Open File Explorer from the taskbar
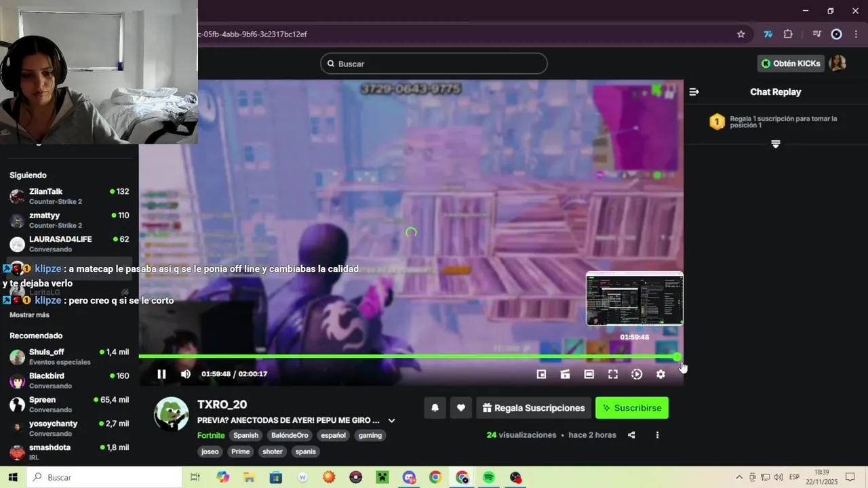 pyautogui.click(x=249, y=477)
